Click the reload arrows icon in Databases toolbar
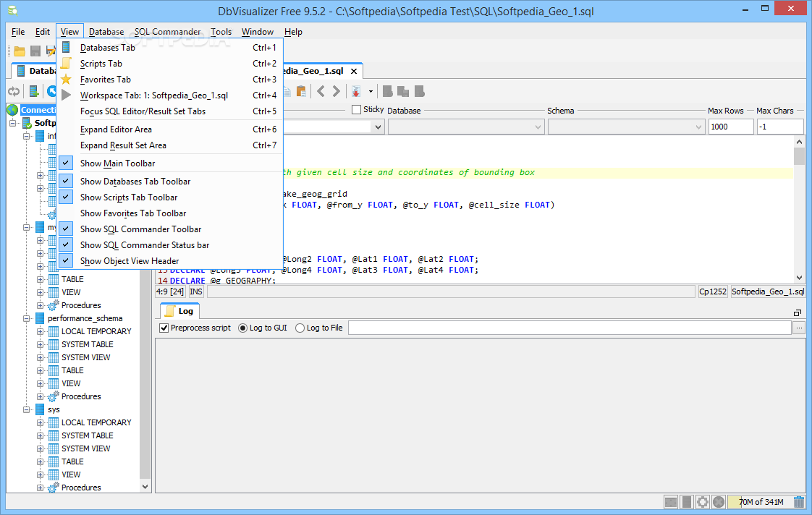812x515 pixels. 14,92
